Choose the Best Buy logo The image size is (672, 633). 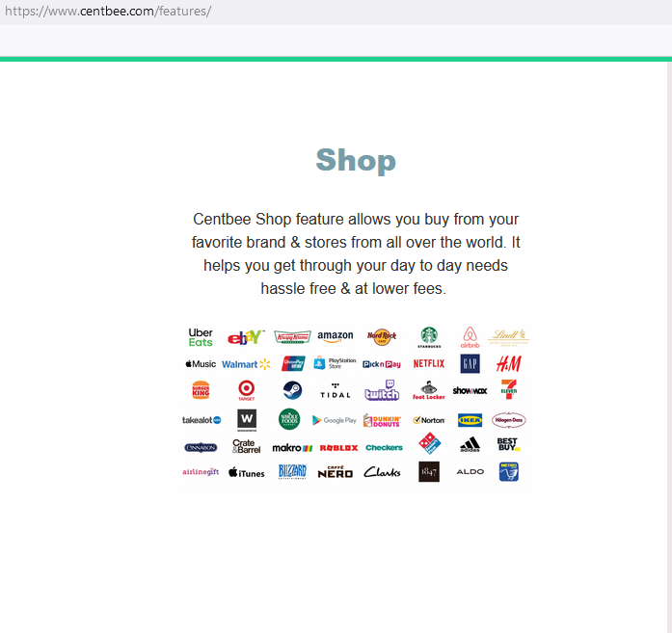click(x=508, y=444)
